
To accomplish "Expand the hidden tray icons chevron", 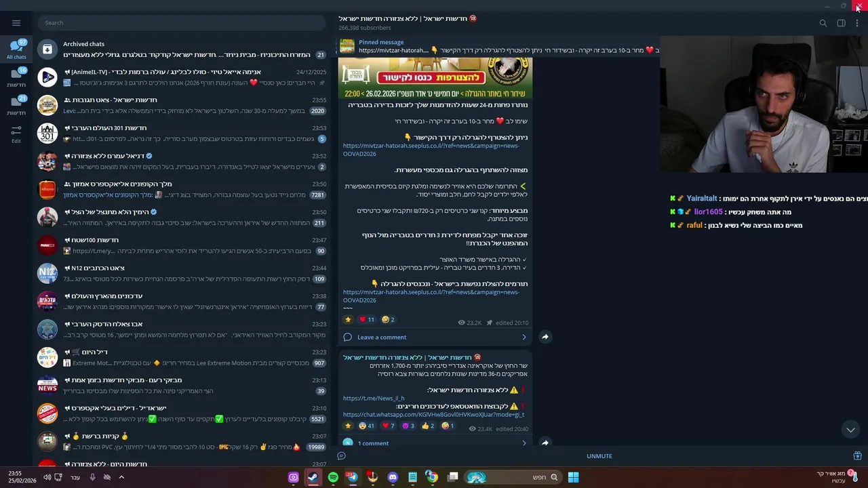I will (121, 477).
